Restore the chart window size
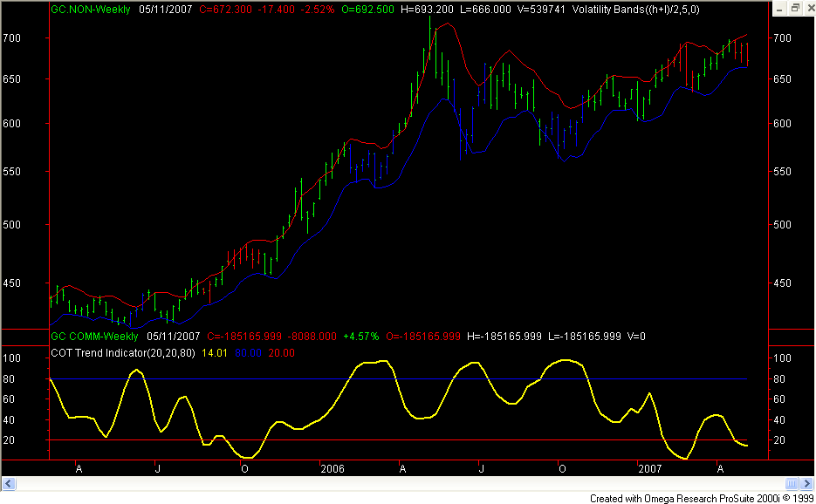 795,9
